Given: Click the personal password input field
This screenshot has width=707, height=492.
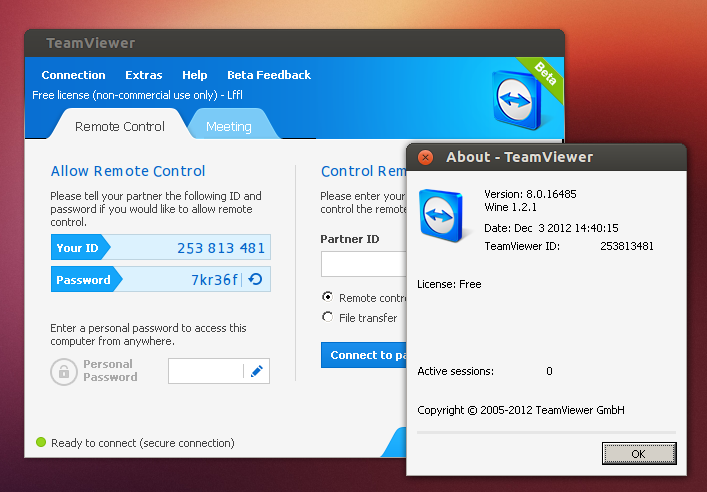Looking at the screenshot, I should coord(206,371).
